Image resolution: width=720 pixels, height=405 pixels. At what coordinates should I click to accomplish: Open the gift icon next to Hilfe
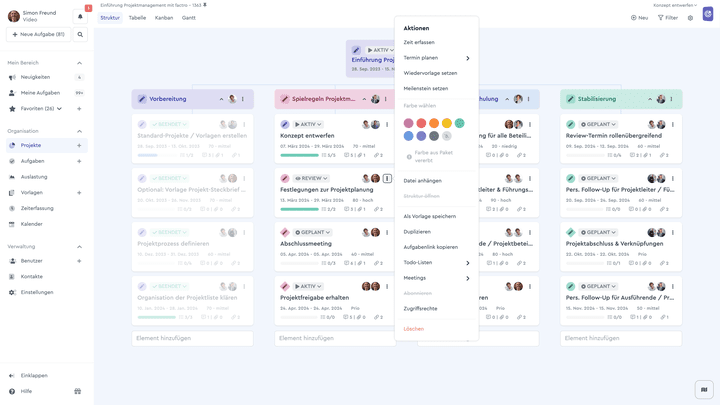[x=78, y=391]
